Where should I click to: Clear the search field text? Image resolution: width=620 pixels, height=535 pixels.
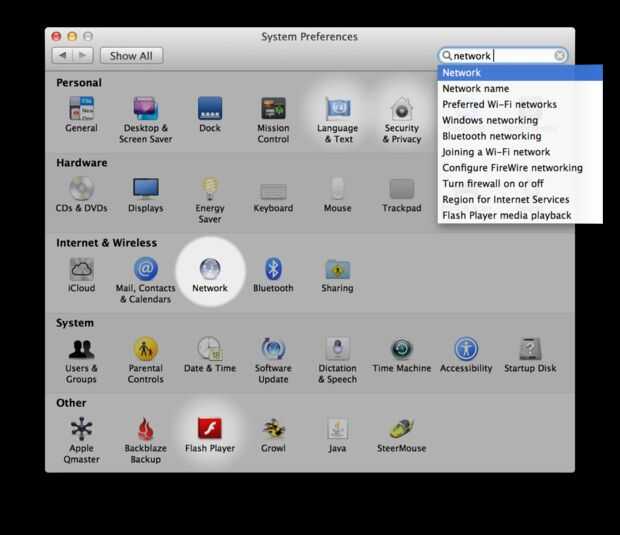click(560, 56)
